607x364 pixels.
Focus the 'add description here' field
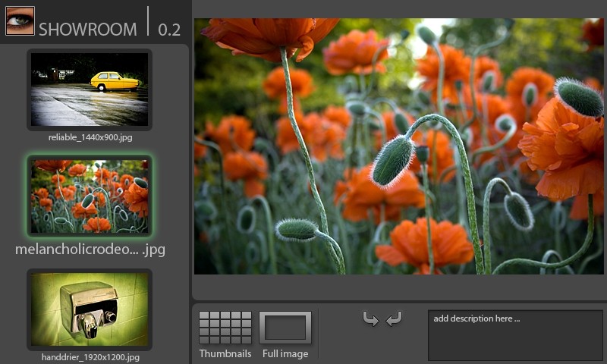point(515,334)
